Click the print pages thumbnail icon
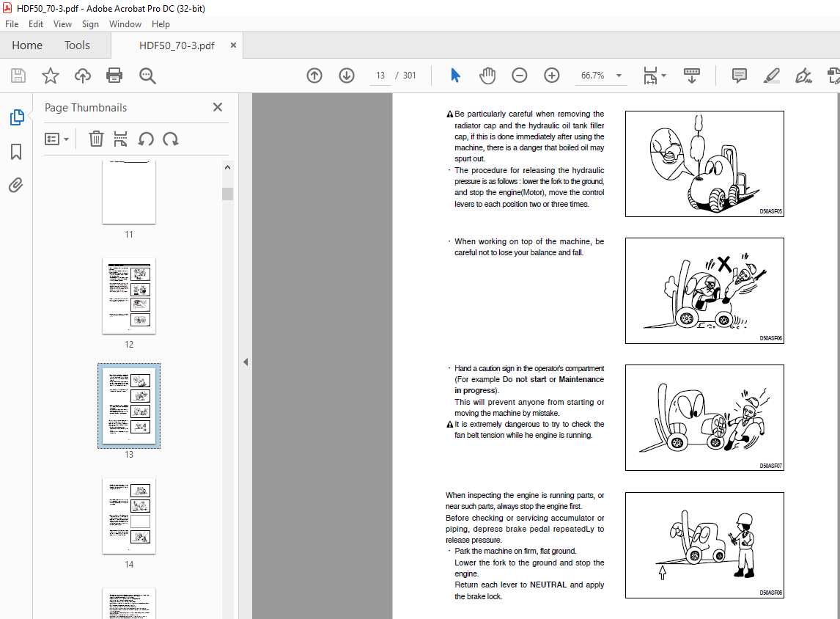This screenshot has width=840, height=619. coord(120,139)
